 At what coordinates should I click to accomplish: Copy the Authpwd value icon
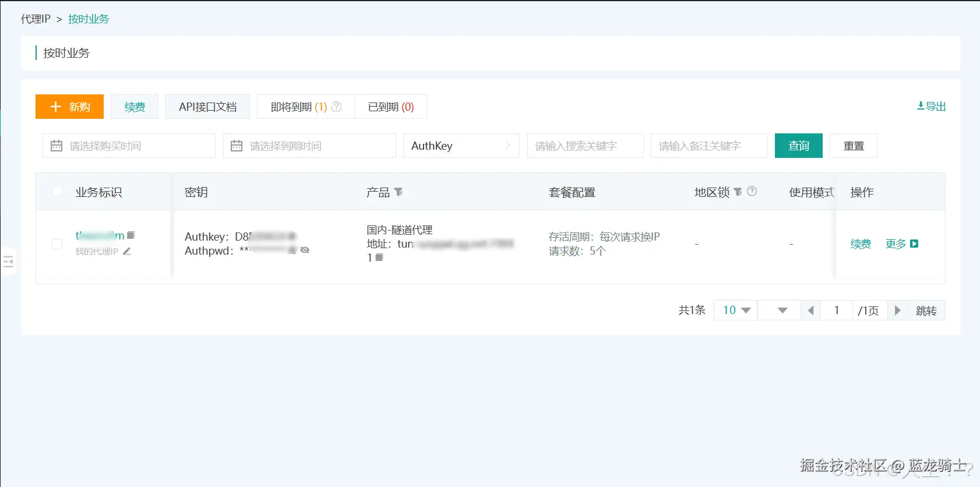coord(292,250)
